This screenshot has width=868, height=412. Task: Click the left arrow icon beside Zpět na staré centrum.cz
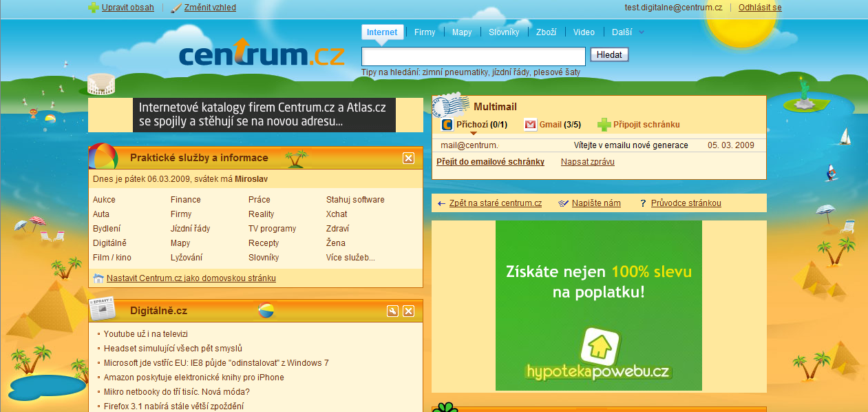(441, 203)
